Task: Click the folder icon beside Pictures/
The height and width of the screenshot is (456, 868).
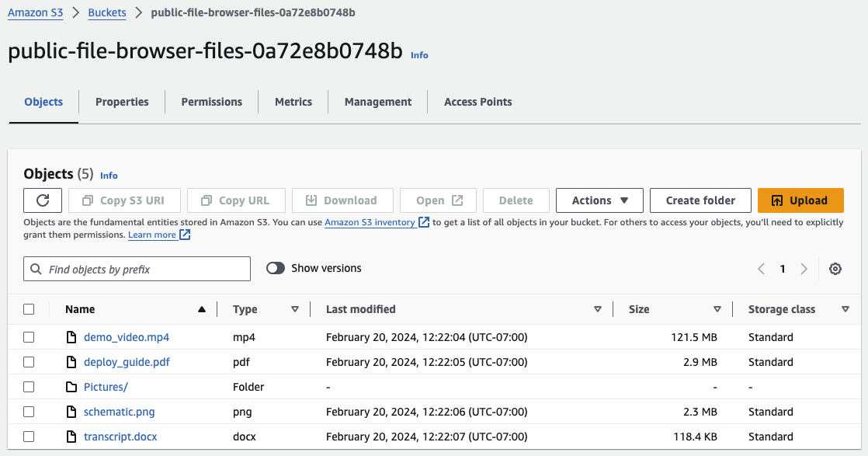Action: coord(71,386)
